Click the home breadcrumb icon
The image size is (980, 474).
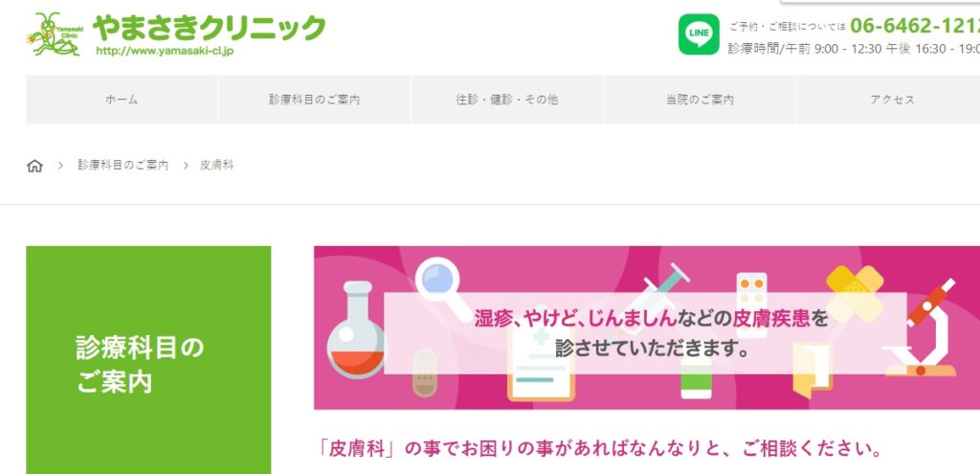coord(35,166)
